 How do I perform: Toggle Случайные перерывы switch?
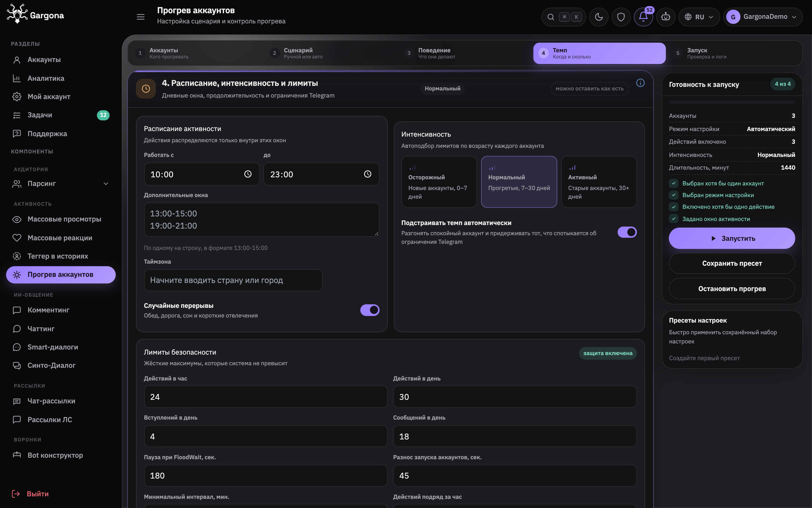point(370,310)
